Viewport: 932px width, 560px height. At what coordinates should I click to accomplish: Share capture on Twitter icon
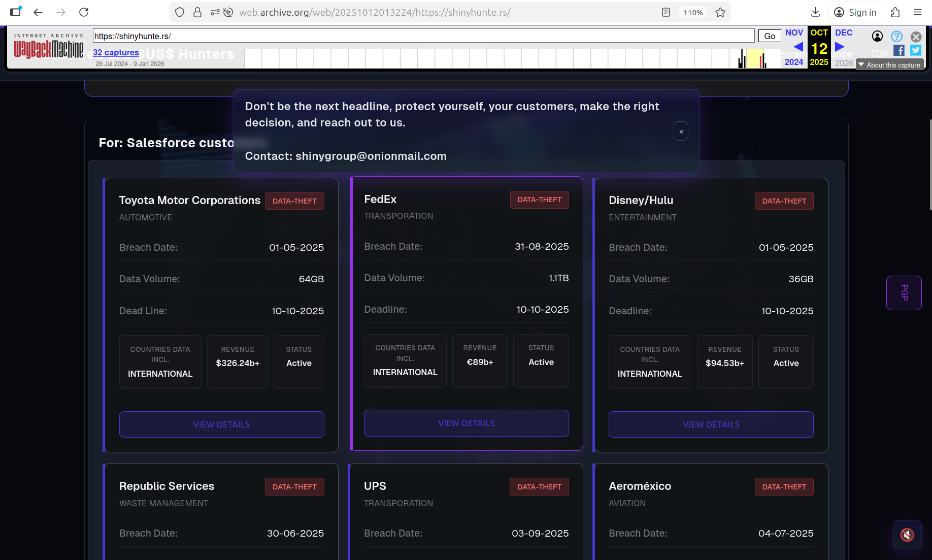915,50
